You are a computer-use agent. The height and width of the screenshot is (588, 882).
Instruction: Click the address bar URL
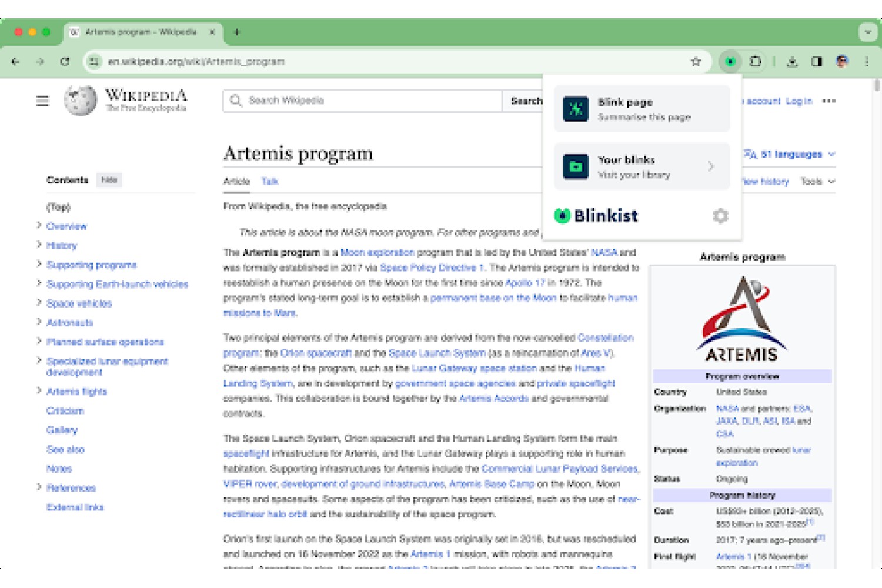[x=196, y=61]
